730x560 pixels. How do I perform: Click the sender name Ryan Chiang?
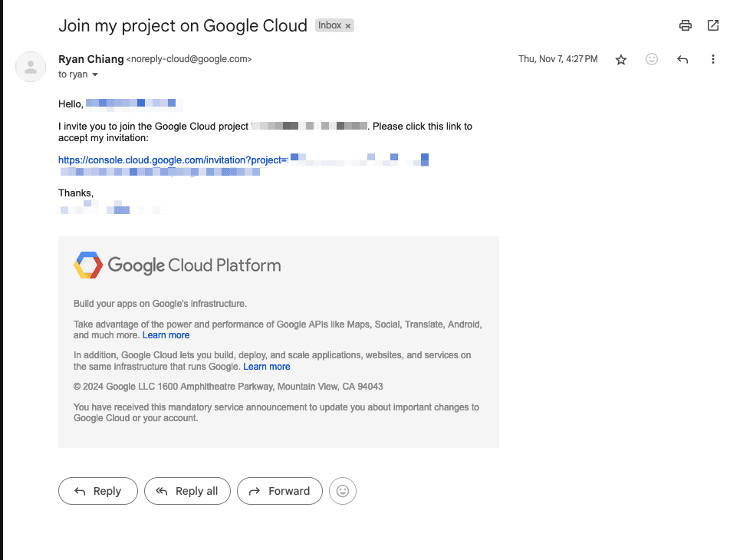tap(90, 59)
